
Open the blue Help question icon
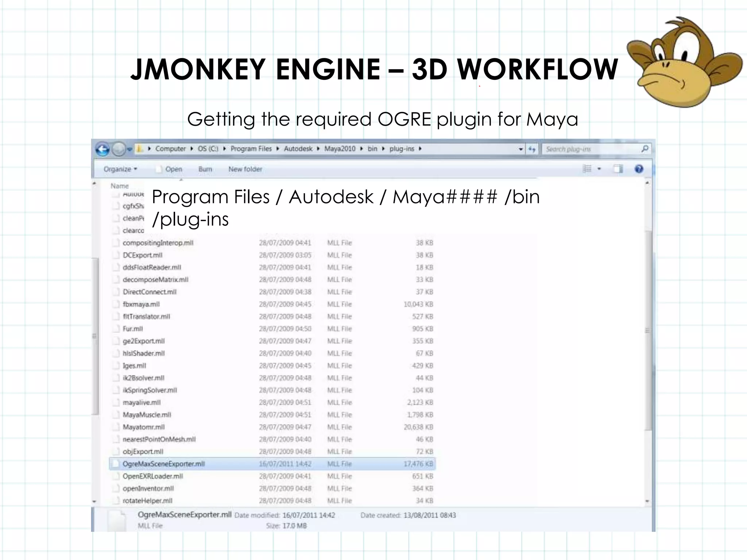pyautogui.click(x=639, y=169)
